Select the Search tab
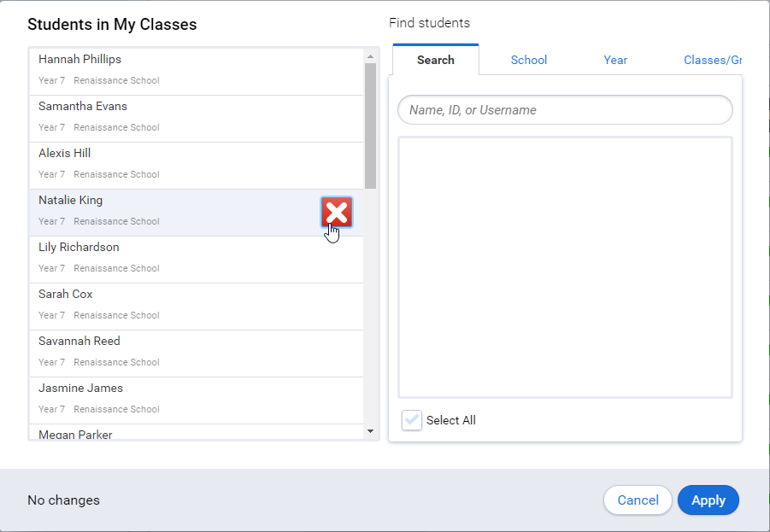 [x=436, y=60]
